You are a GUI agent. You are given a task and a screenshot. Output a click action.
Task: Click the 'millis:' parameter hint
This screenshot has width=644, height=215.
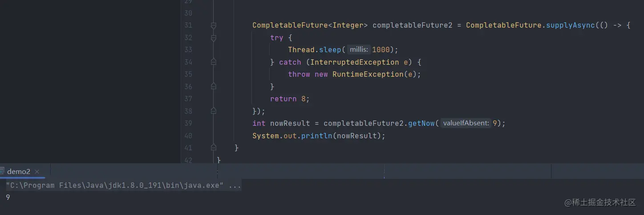tap(359, 50)
